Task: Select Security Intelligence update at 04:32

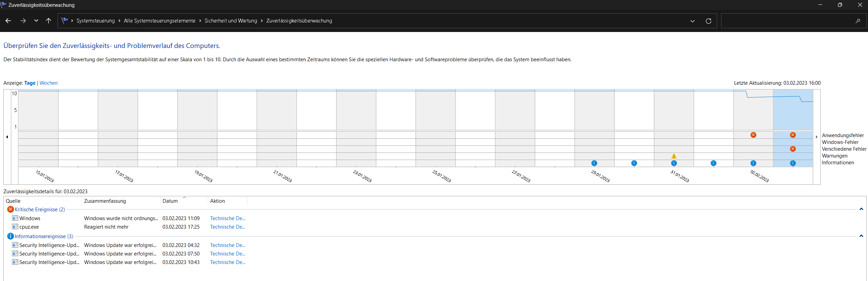Action: click(x=128, y=245)
